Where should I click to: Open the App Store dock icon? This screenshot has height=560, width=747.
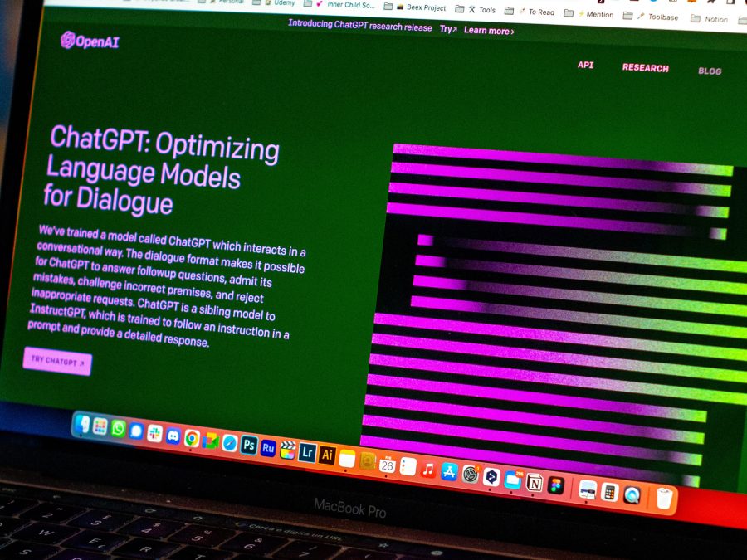click(x=449, y=472)
